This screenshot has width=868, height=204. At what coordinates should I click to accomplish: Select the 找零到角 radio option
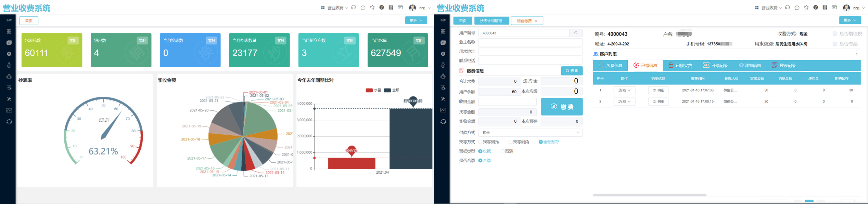[x=510, y=142]
